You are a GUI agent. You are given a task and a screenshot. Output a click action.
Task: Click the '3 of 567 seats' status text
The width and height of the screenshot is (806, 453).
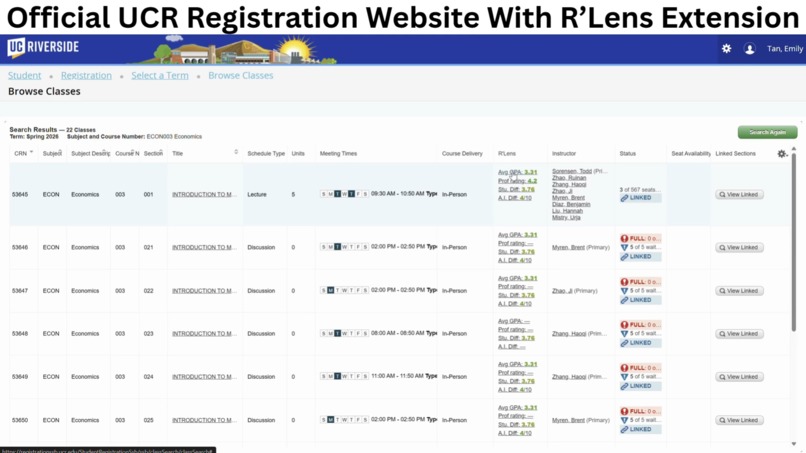coord(640,190)
